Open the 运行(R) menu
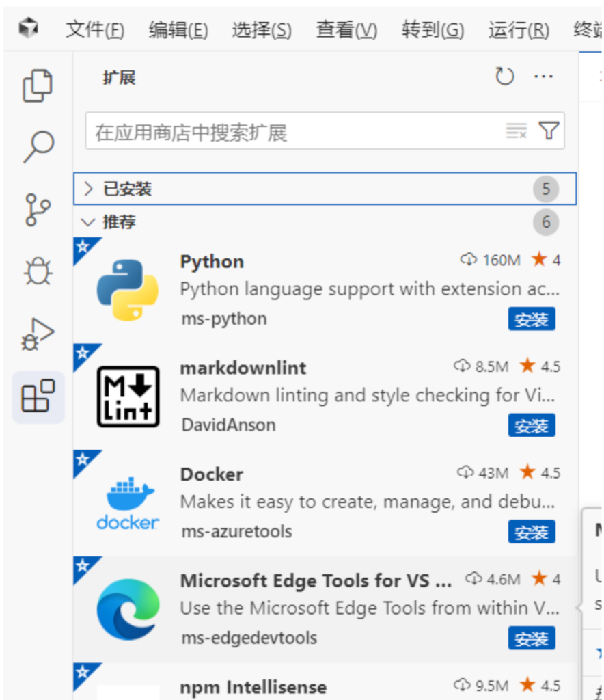 coord(519,30)
